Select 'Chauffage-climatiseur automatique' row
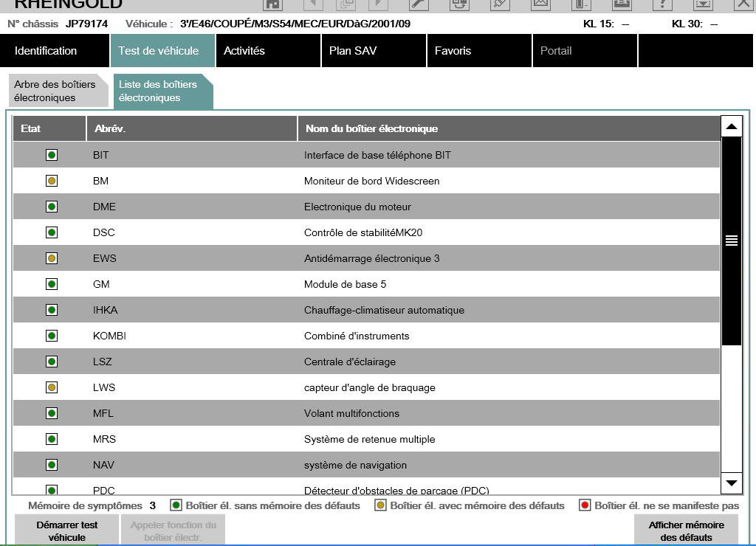Image resolution: width=756 pixels, height=546 pixels. [366, 310]
